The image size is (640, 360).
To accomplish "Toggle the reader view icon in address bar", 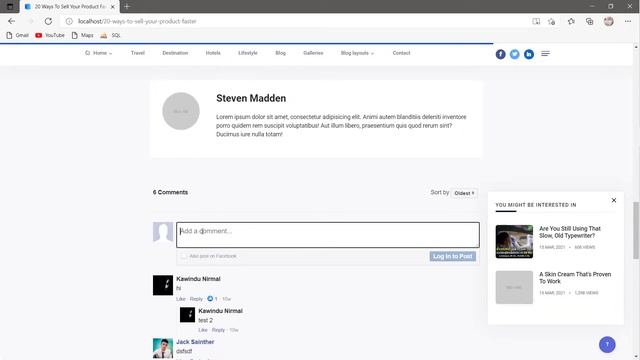I will 536,21.
